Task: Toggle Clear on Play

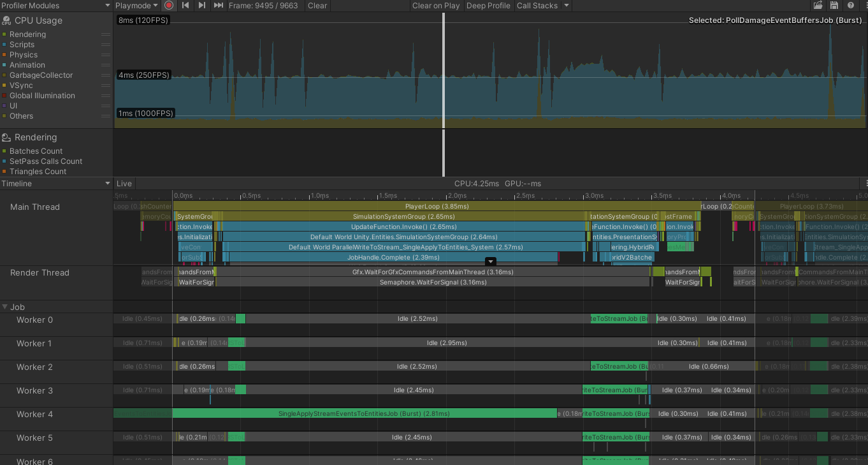Action: [436, 5]
